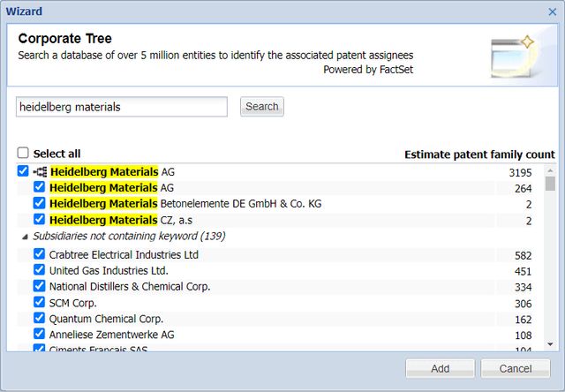Click the Add button
Screen dimensions: 565x392
440,368
